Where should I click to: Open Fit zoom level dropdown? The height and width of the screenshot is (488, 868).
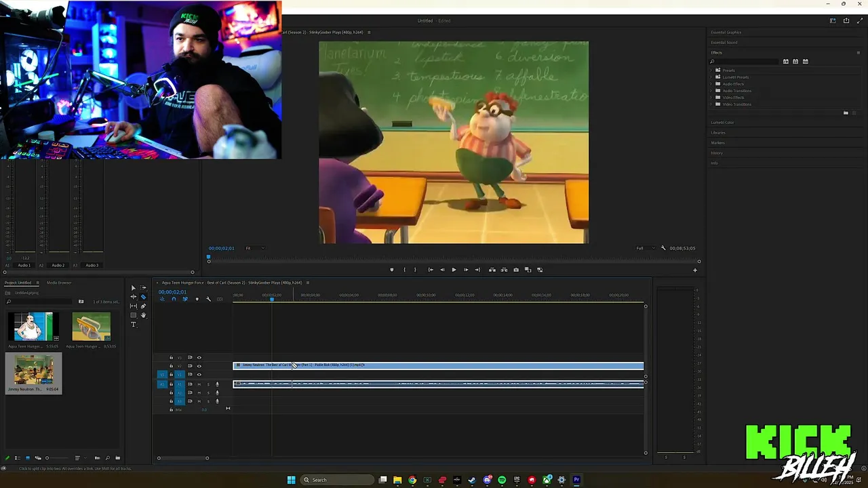255,248
